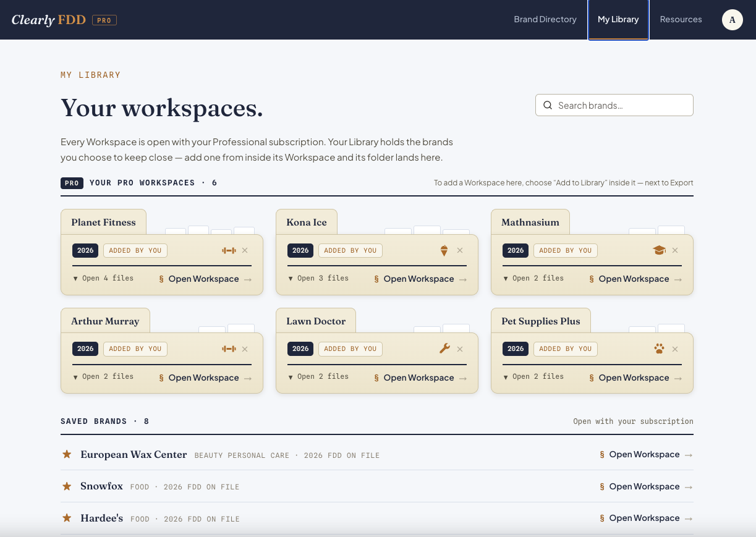The height and width of the screenshot is (537, 756).
Task: Click the PRO badge beside Your Pro Workspaces
Action: [72, 183]
